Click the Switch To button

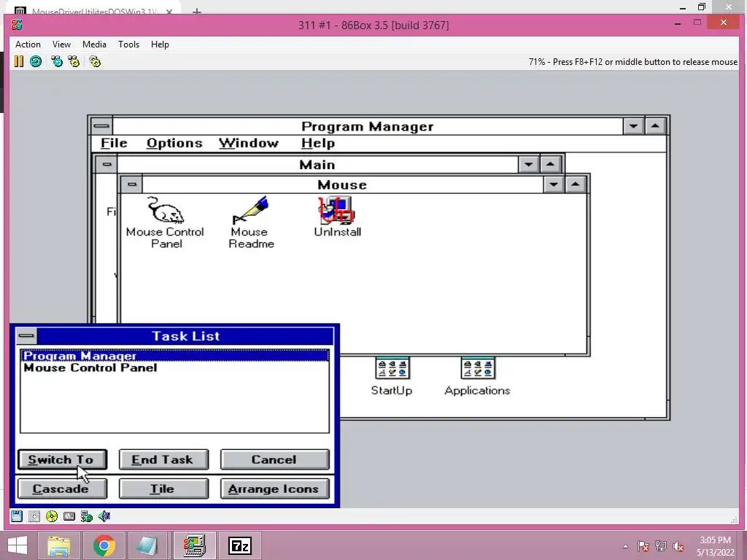pyautogui.click(x=63, y=459)
